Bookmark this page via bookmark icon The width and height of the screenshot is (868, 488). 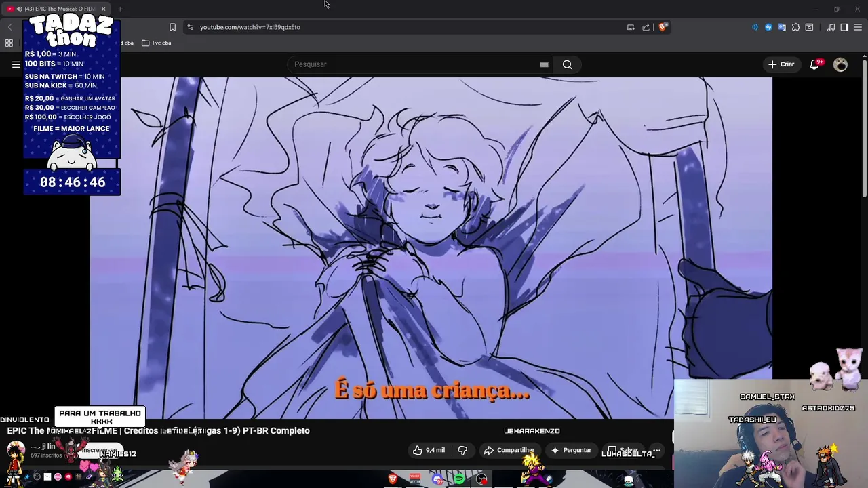pyautogui.click(x=172, y=27)
